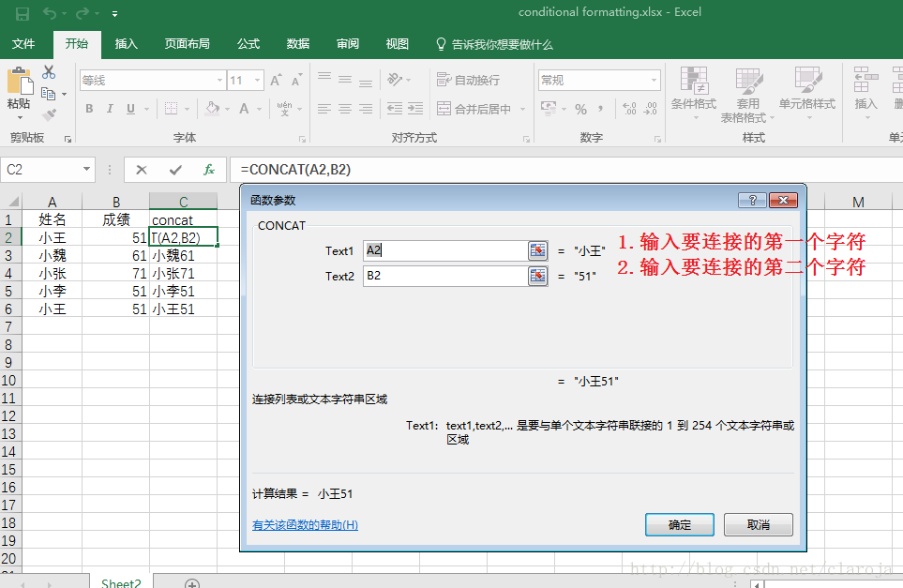The height and width of the screenshot is (588, 903).
Task: Click the Insert cells (插入) icon
Action: pos(865,80)
